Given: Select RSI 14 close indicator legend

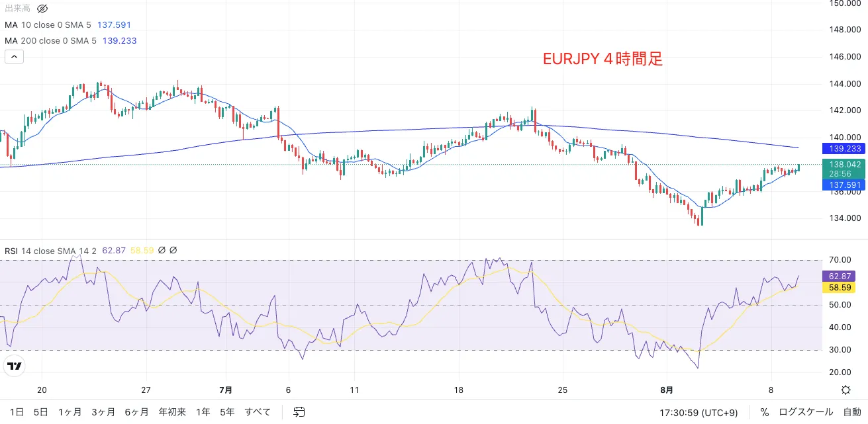Looking at the screenshot, I should [x=50, y=251].
